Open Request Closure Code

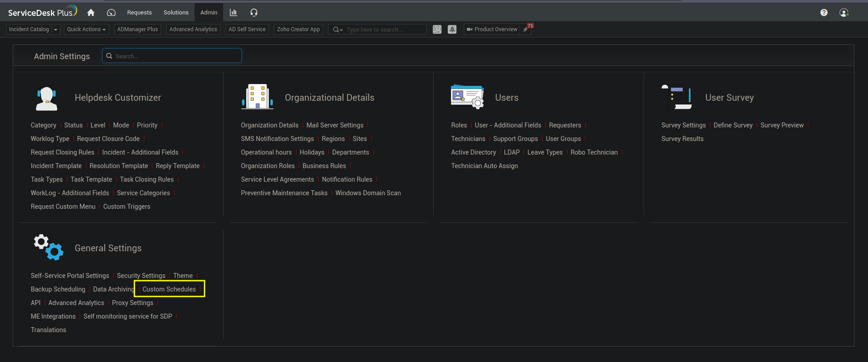click(x=108, y=139)
